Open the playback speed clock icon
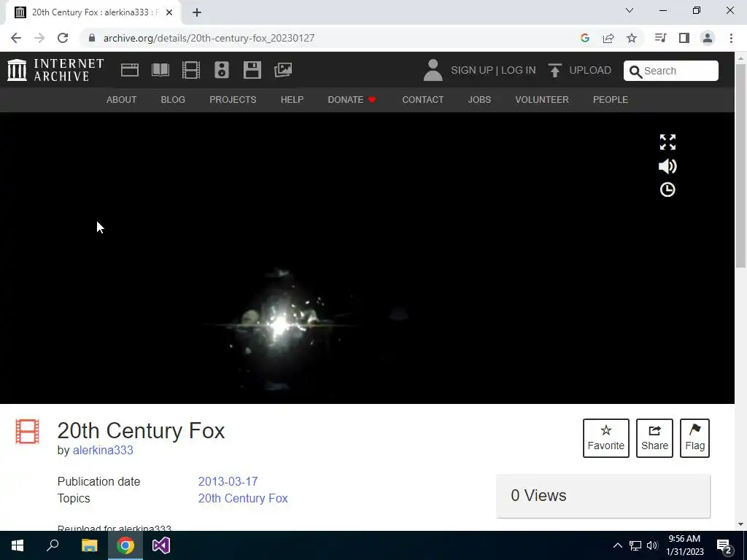 pos(667,190)
